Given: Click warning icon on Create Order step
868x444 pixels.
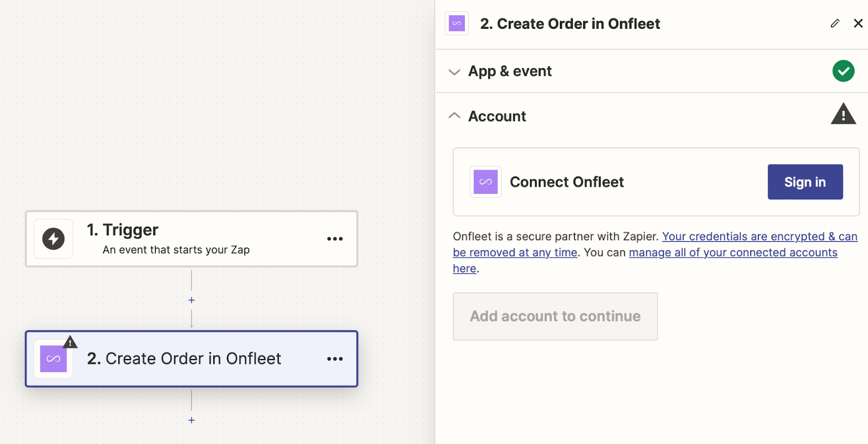Looking at the screenshot, I should point(70,342).
